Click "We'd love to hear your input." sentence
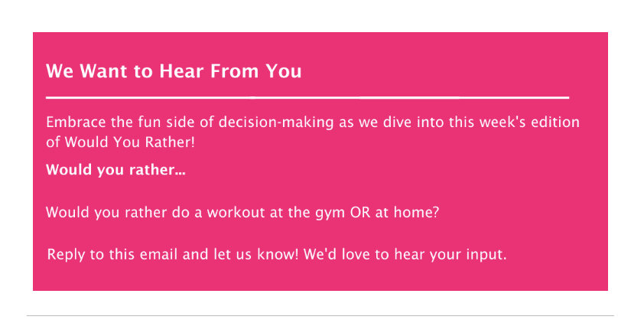The width and height of the screenshot is (644, 323). [405, 255]
